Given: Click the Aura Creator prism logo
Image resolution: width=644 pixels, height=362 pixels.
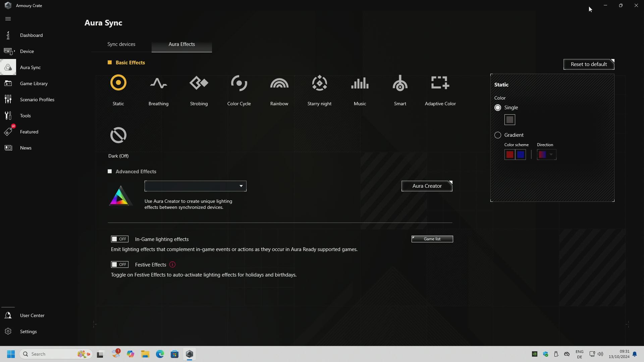Looking at the screenshot, I should 120,196.
